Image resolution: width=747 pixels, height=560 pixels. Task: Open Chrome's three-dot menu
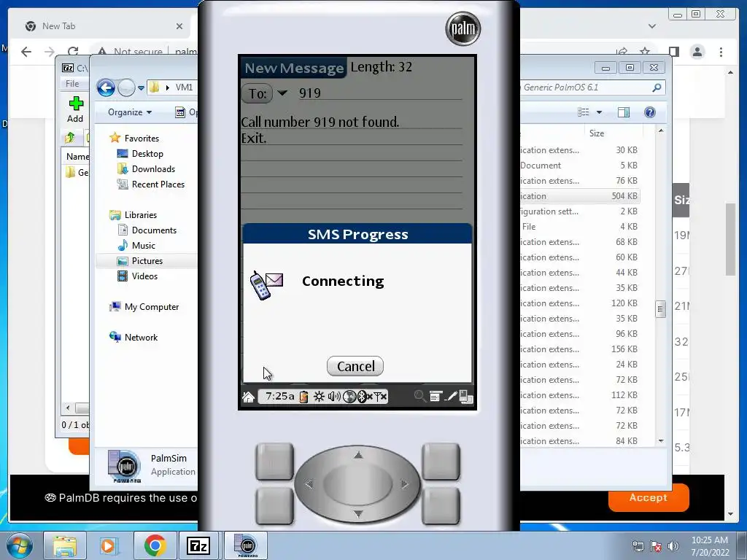click(721, 52)
